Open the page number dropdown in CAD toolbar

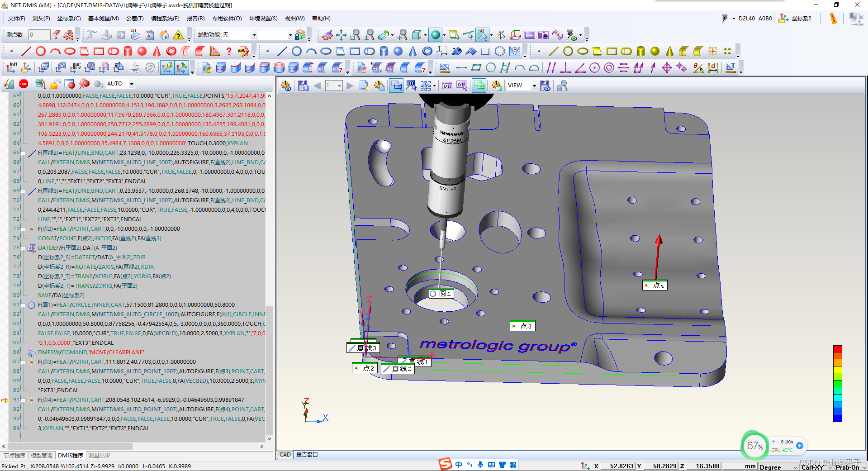[339, 86]
